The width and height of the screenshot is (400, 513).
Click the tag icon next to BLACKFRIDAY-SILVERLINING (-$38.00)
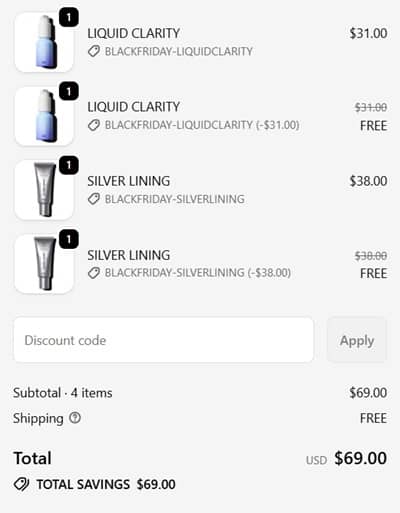[94, 273]
